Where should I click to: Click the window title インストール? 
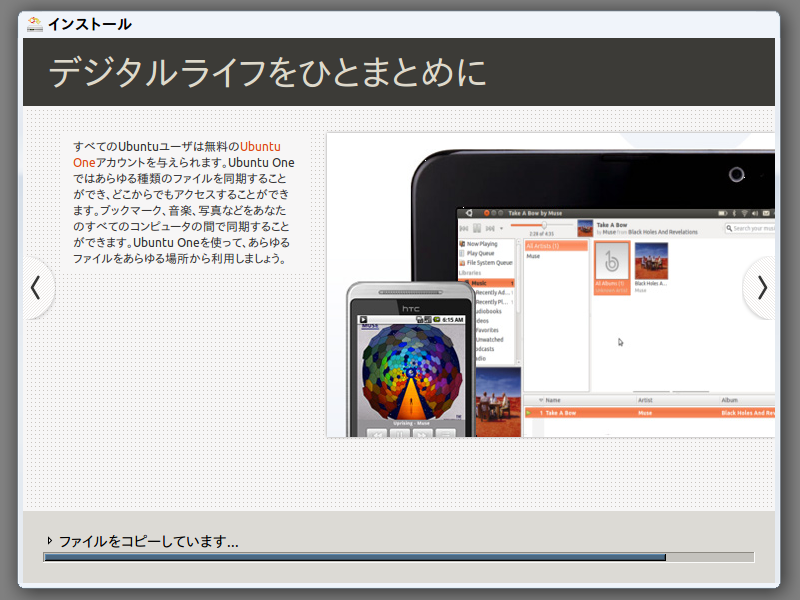click(90, 24)
